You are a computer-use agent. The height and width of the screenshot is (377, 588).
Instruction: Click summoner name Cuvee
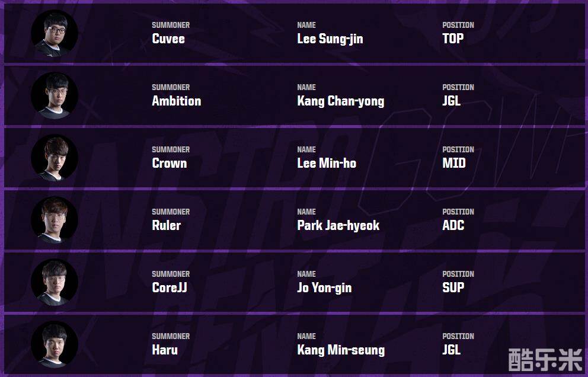click(x=168, y=39)
